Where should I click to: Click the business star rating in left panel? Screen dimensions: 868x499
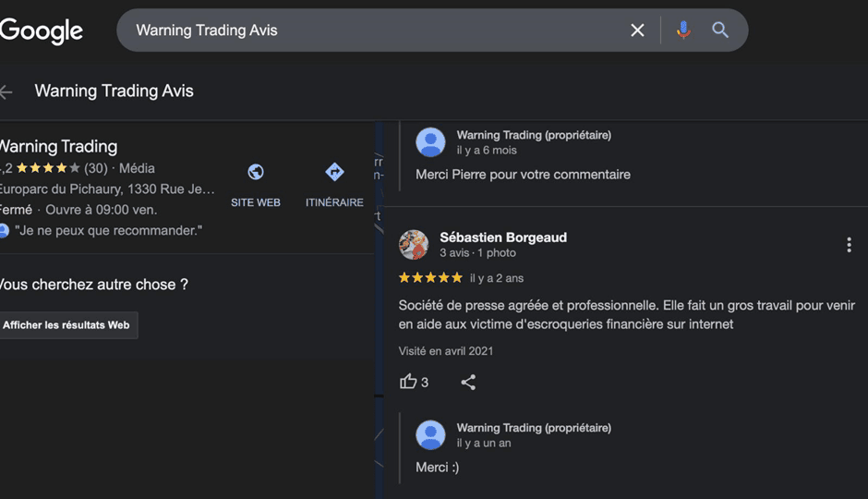click(48, 168)
